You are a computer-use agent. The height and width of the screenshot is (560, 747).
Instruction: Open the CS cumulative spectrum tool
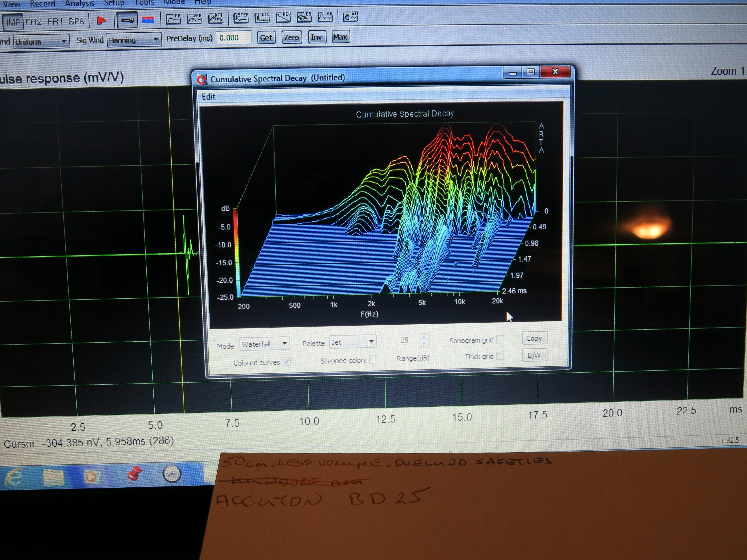pyautogui.click(x=304, y=17)
